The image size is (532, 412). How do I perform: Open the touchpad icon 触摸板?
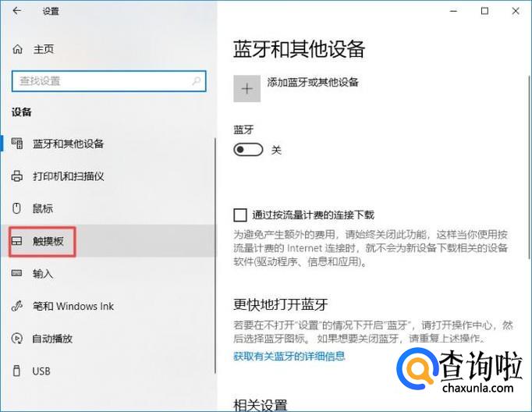(x=16, y=241)
